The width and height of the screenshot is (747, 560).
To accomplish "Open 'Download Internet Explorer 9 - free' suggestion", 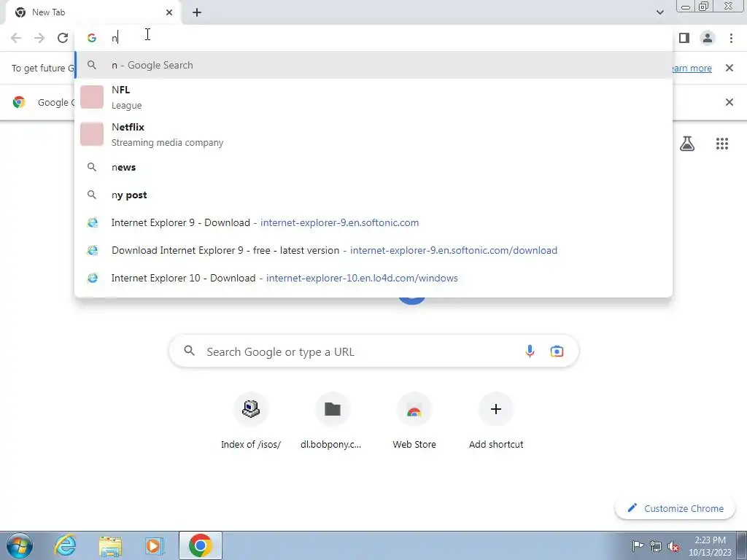I will pos(373,250).
